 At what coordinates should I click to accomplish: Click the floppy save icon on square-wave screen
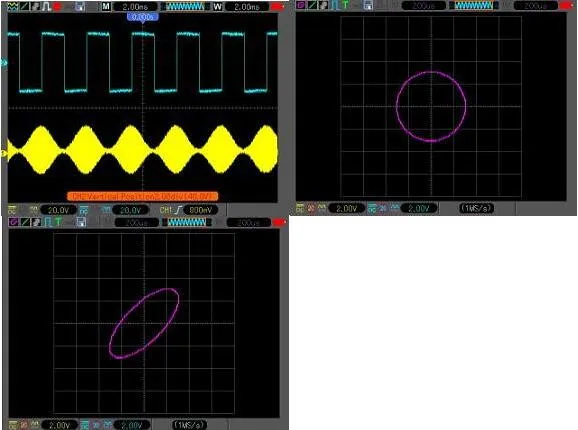80,7
